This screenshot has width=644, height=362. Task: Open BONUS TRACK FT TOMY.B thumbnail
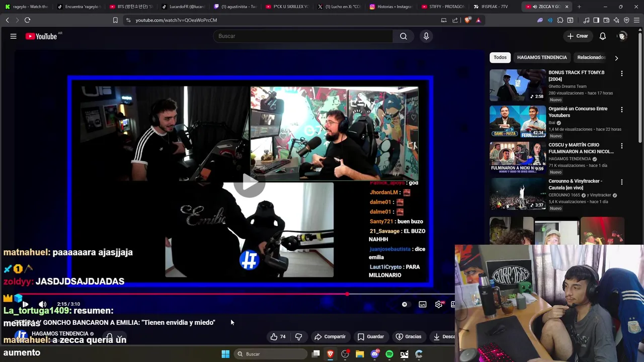(518, 85)
